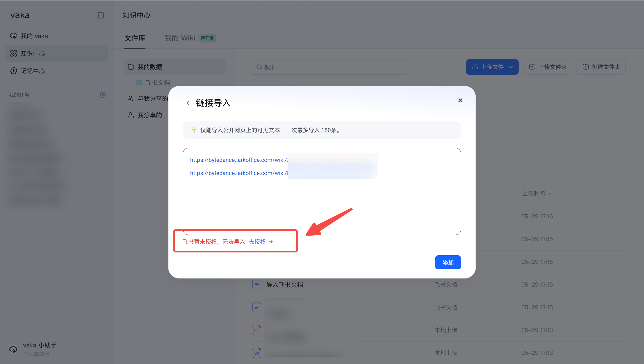Image resolution: width=644 pixels, height=364 pixels.
Task: Click the document icon of 导入飞书文档
Action: tap(257, 285)
